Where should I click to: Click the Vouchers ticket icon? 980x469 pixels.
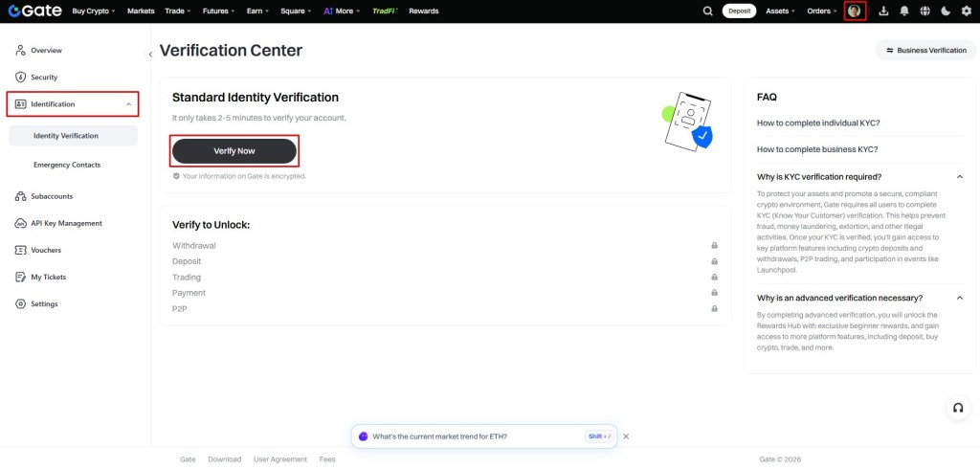[x=20, y=250]
